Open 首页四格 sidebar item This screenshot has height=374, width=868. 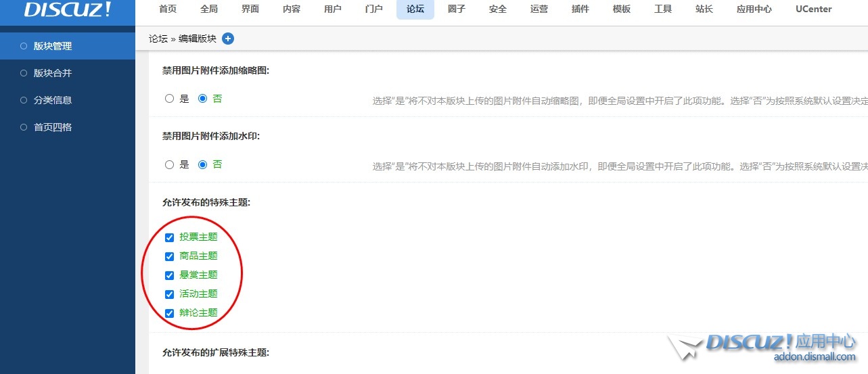pos(53,127)
